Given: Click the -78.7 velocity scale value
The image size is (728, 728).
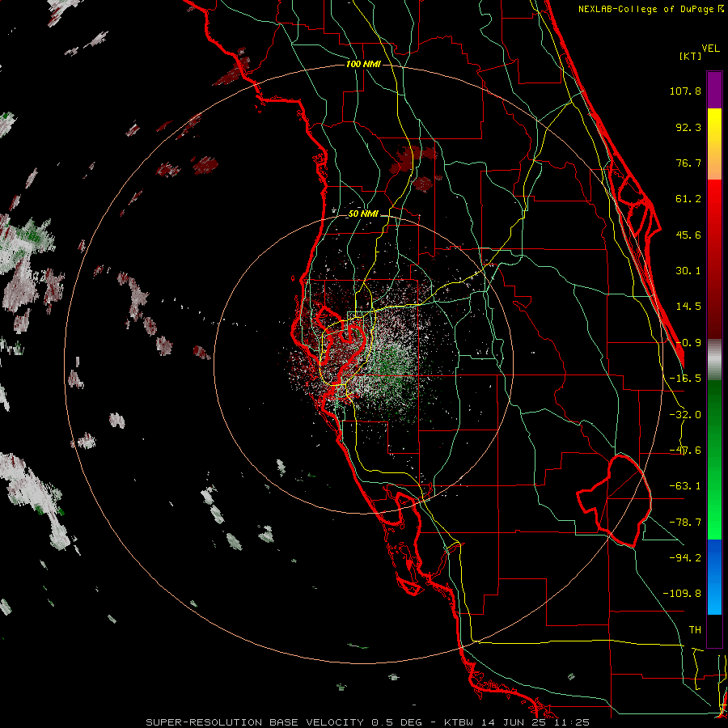Looking at the screenshot, I should tap(685, 523).
